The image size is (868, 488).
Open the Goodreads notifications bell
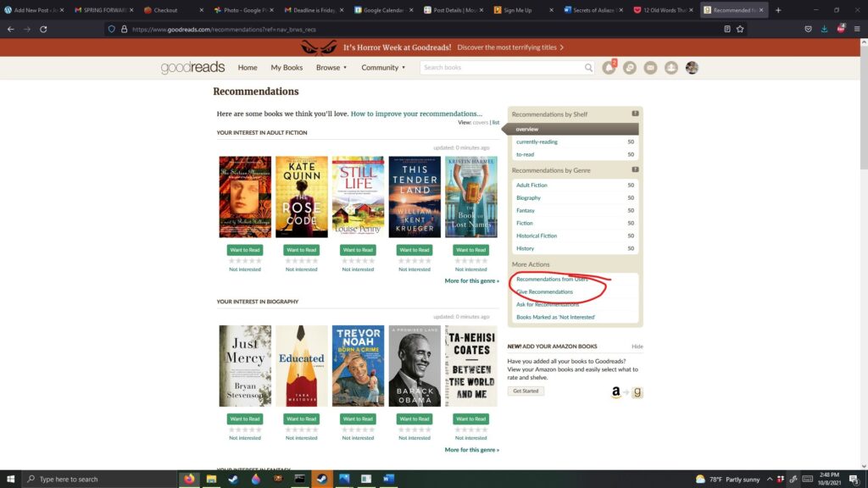click(x=609, y=68)
